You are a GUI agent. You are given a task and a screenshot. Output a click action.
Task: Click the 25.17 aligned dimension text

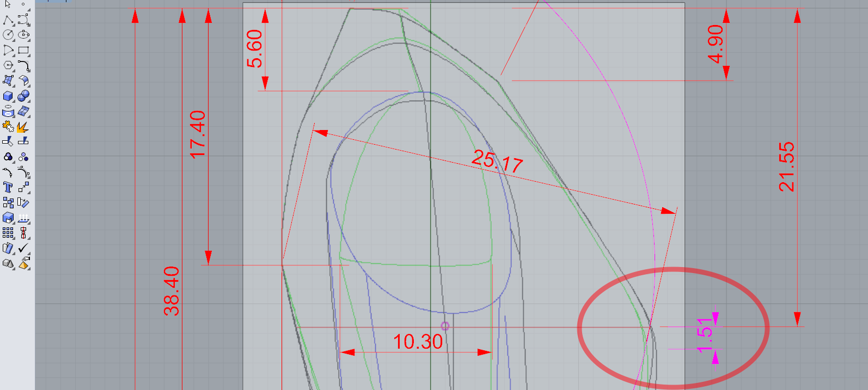coord(497,162)
